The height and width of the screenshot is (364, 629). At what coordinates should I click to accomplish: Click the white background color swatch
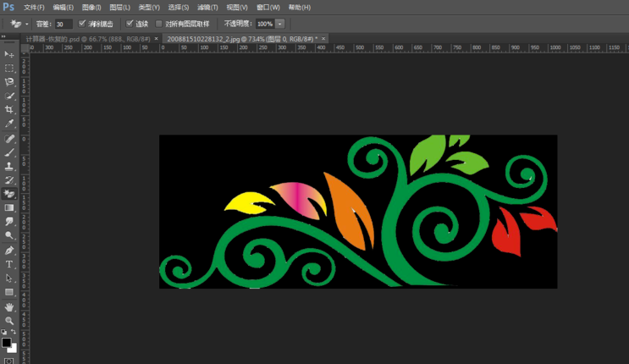14,349
